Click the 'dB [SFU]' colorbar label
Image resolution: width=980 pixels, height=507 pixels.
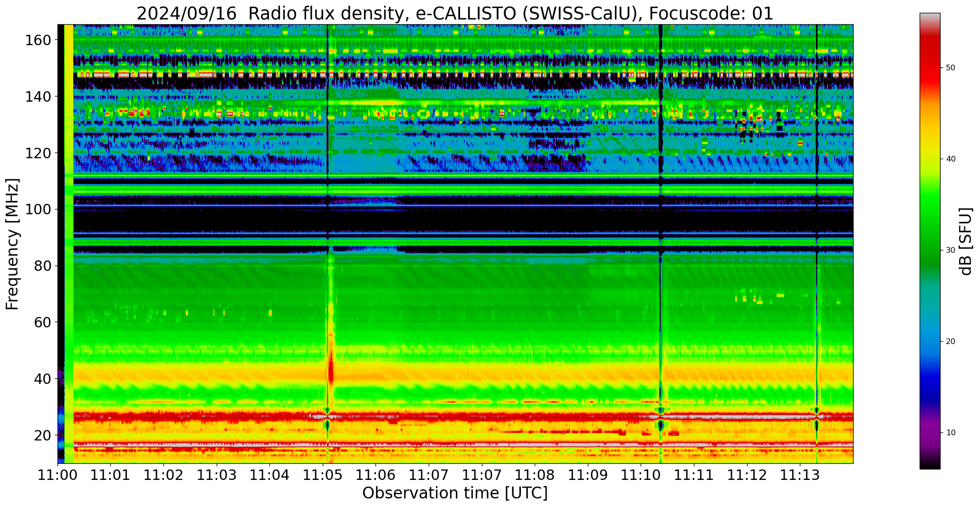point(965,241)
